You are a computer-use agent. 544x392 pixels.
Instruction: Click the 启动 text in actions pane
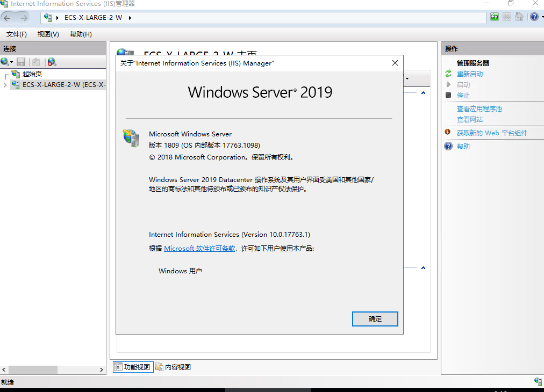(x=463, y=84)
